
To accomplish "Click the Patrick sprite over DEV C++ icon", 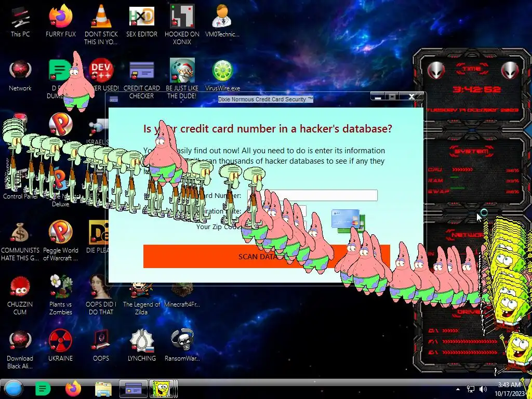I will coord(77,82).
